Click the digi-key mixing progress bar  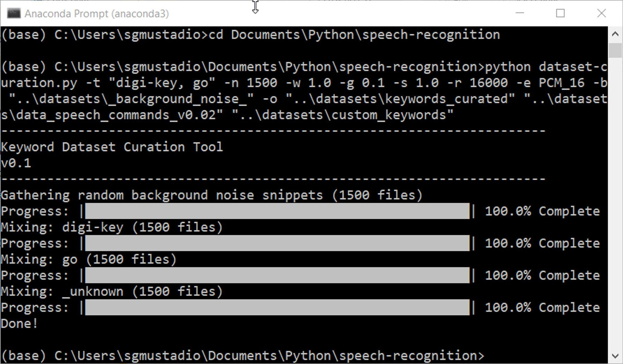[x=276, y=243]
